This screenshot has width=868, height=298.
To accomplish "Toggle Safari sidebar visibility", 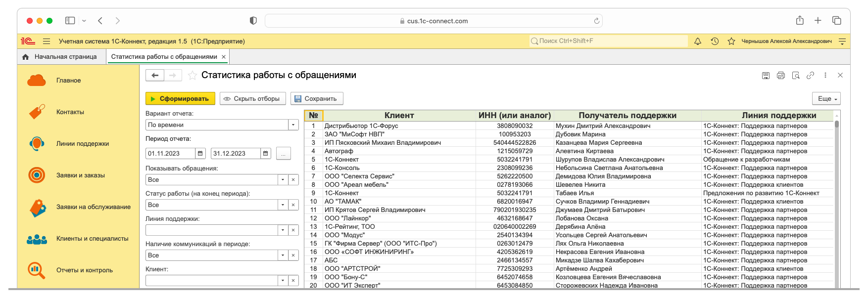I will click(70, 21).
